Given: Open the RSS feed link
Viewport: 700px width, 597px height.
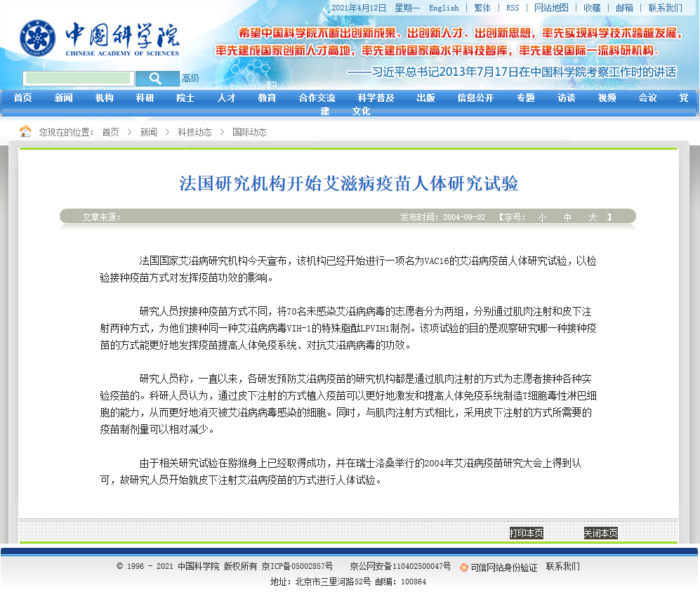Looking at the screenshot, I should click(x=513, y=8).
